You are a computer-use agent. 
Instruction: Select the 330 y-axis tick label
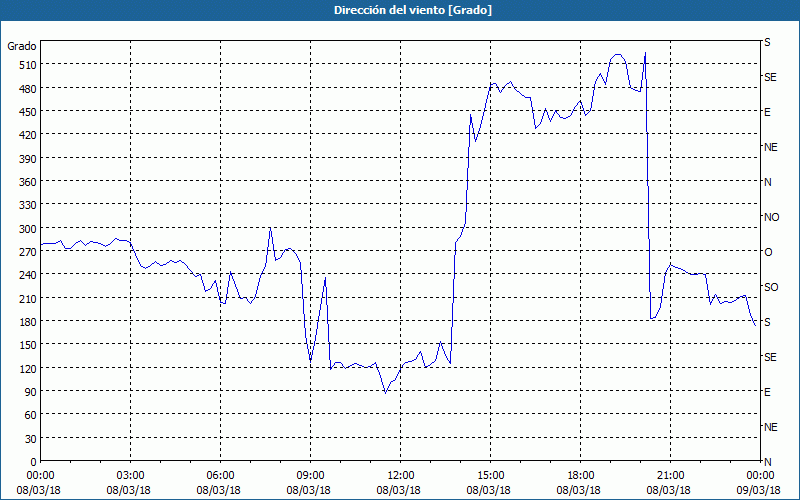28,205
